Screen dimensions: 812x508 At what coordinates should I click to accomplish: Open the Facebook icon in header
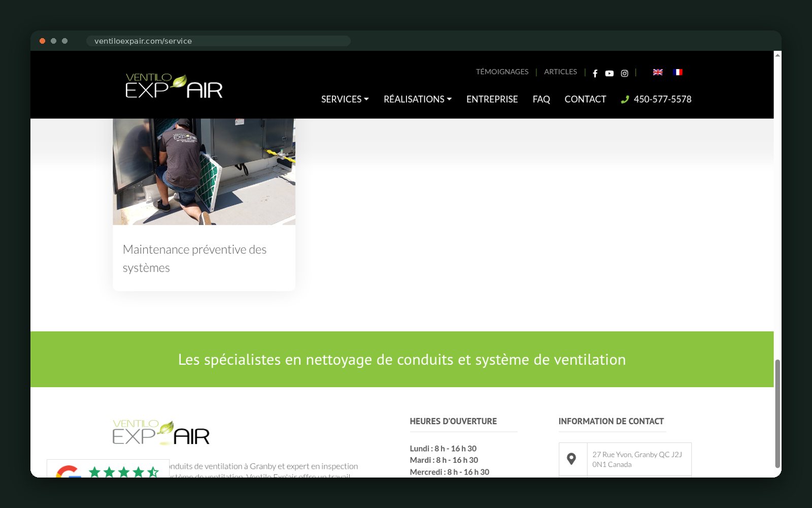tap(595, 73)
